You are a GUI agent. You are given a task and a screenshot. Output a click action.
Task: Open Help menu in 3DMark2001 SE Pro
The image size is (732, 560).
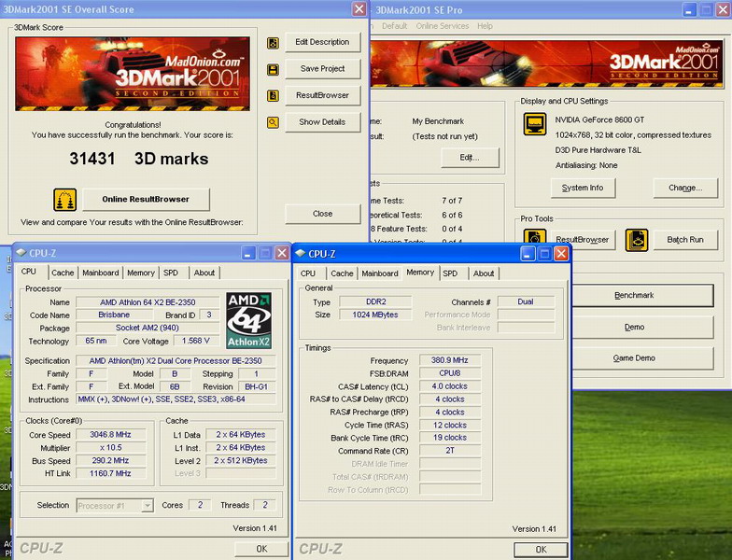coord(485,26)
